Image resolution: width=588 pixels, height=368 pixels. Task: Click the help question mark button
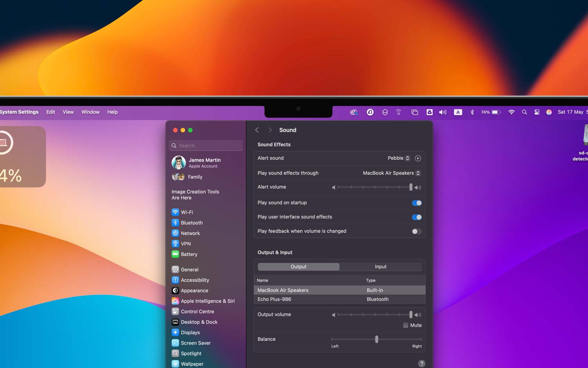421,363
